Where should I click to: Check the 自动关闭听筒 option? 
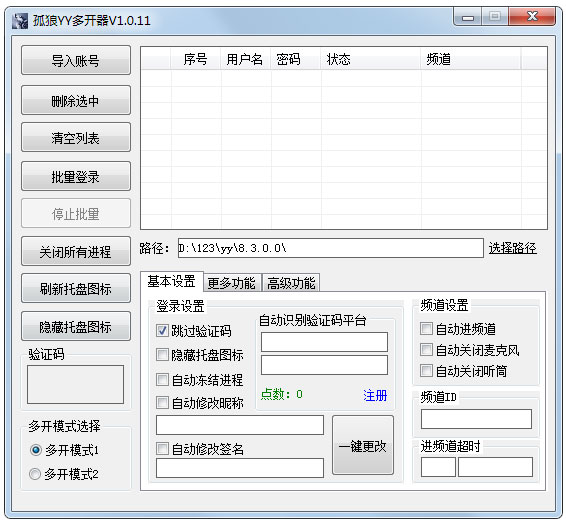click(x=426, y=370)
